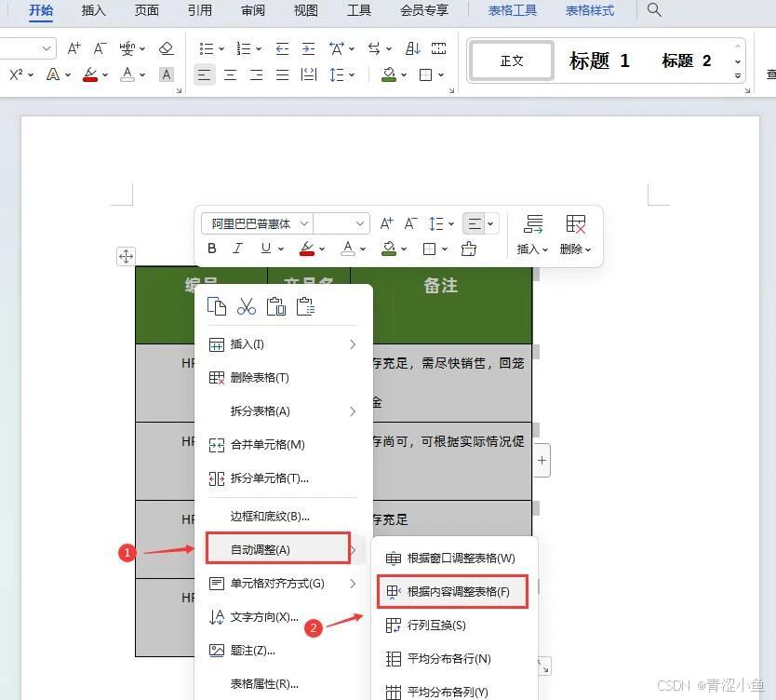
Task: Expand the bullet list dropdown arrow
Action: click(221, 48)
